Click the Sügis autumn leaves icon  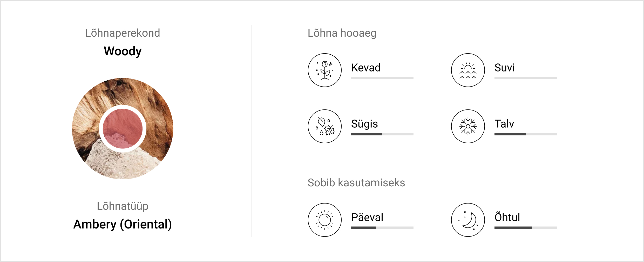click(x=324, y=126)
